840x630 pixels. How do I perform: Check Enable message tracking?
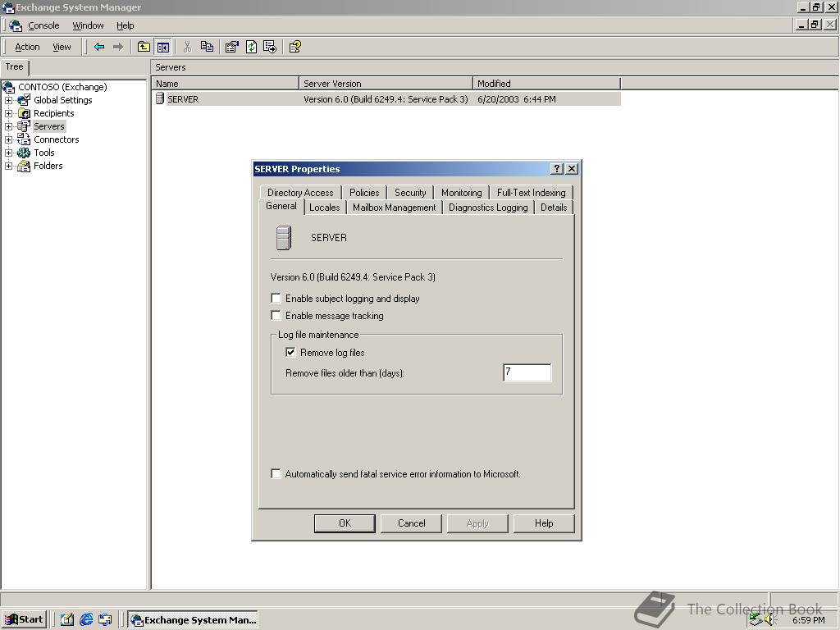click(276, 315)
